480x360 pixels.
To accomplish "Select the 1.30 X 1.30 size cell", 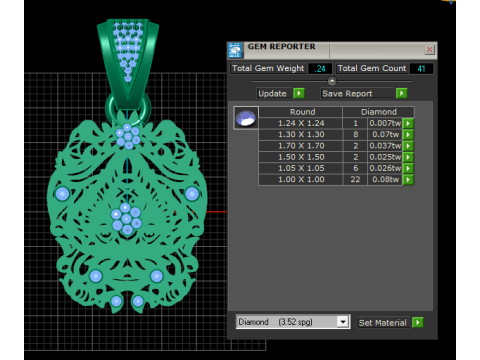I will click(301, 135).
